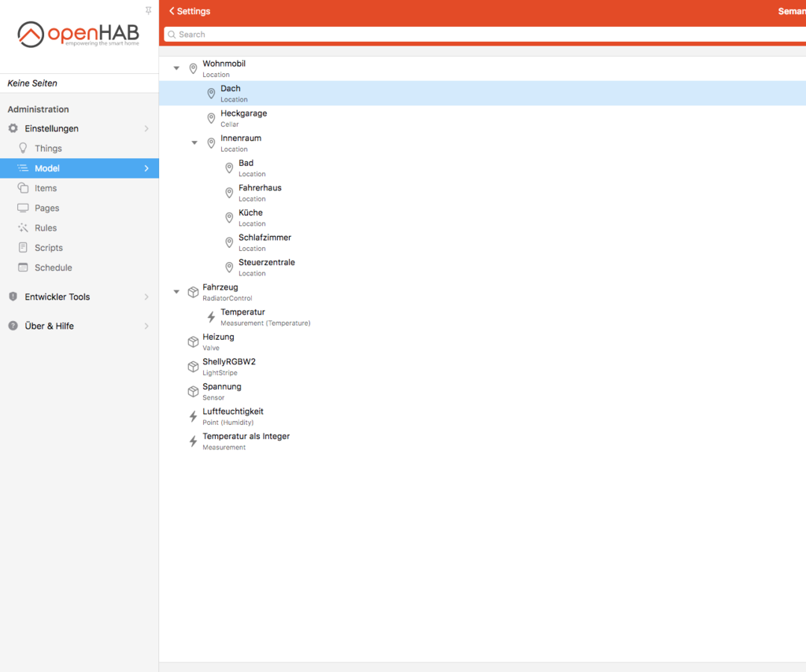This screenshot has height=672, width=806.
Task: Click the Einstellungen gear icon
Action: pos(13,128)
